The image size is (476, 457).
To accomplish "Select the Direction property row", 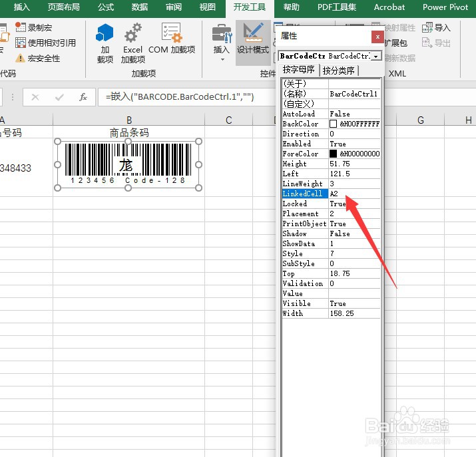I will pyautogui.click(x=331, y=134).
